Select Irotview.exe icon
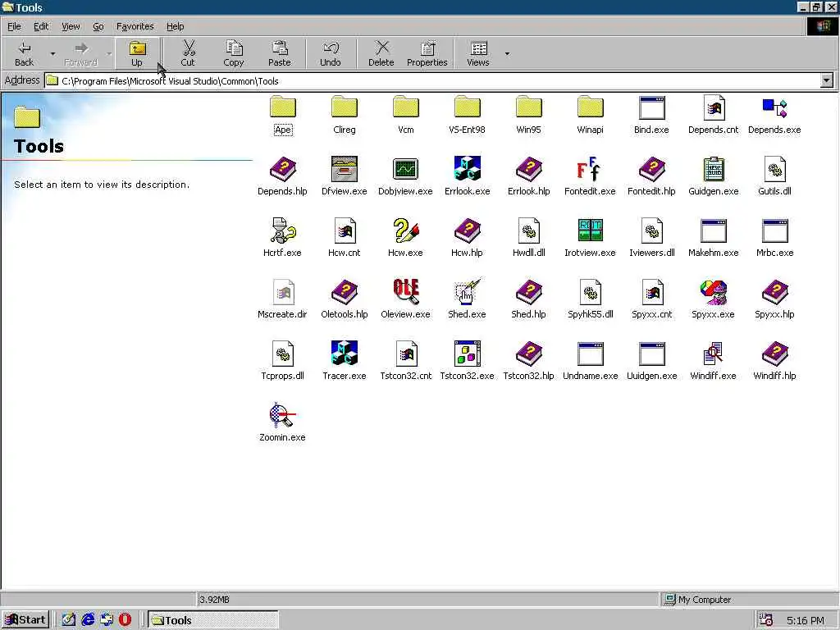 (591, 231)
